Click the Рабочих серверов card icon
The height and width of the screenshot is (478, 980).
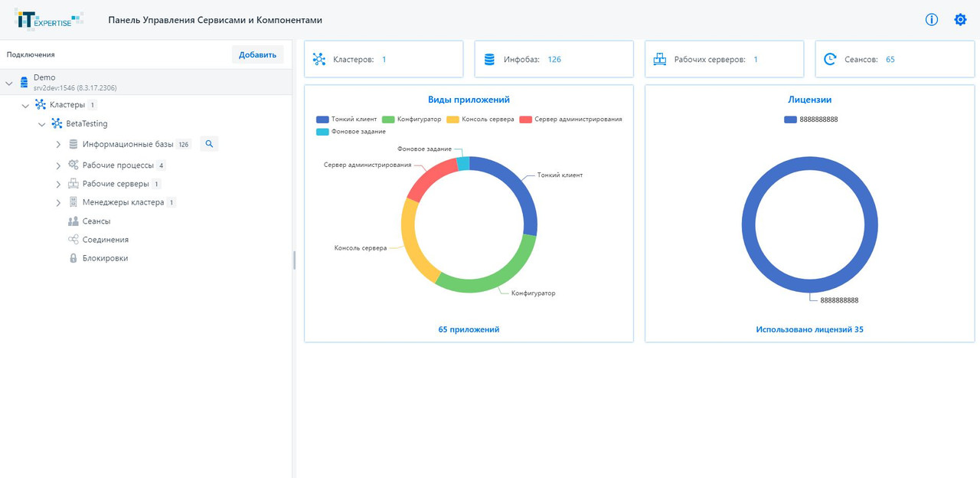pos(659,59)
